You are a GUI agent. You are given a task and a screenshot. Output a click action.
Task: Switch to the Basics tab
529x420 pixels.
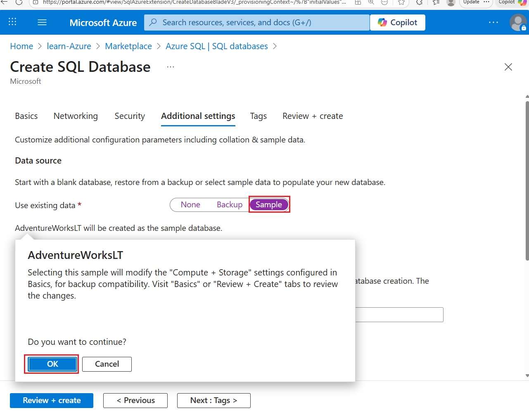26,116
